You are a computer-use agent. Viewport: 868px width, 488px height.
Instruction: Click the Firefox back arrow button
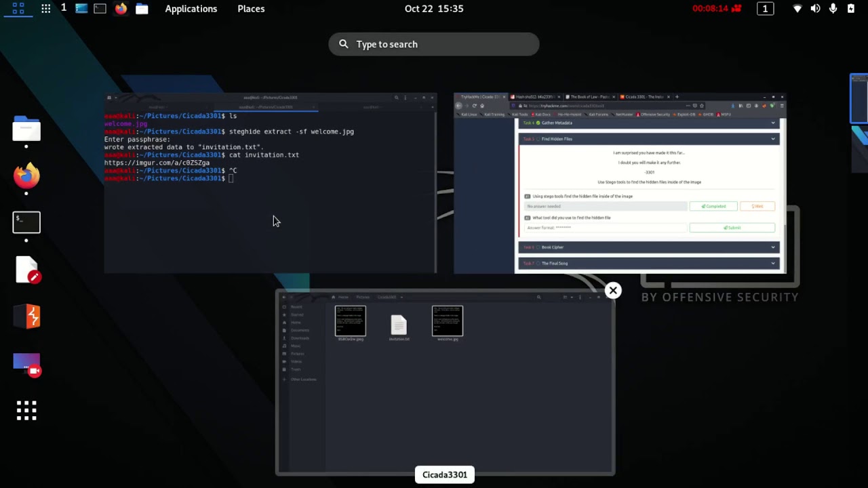(x=458, y=106)
